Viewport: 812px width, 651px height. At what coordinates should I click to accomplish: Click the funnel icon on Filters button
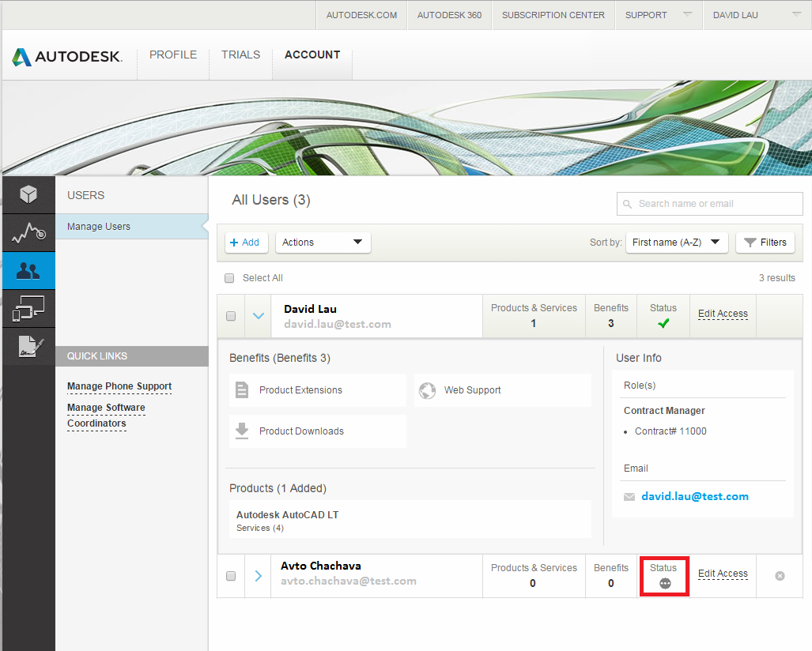pos(750,243)
